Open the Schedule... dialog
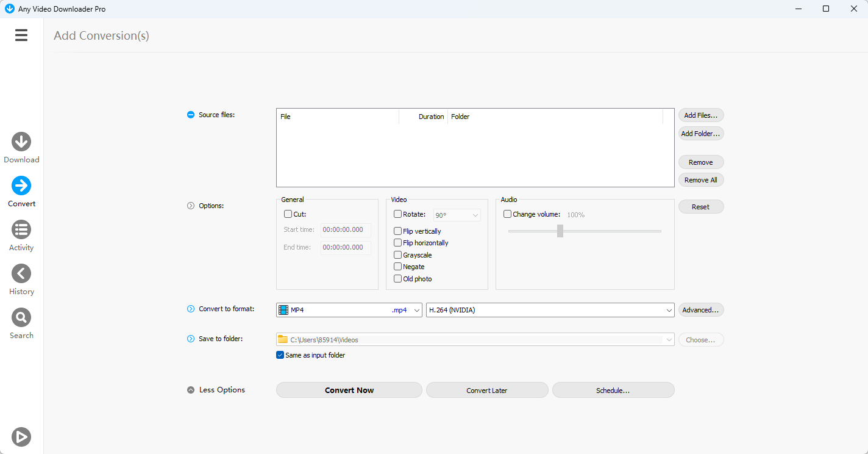Image resolution: width=868 pixels, height=454 pixels. pyautogui.click(x=613, y=390)
